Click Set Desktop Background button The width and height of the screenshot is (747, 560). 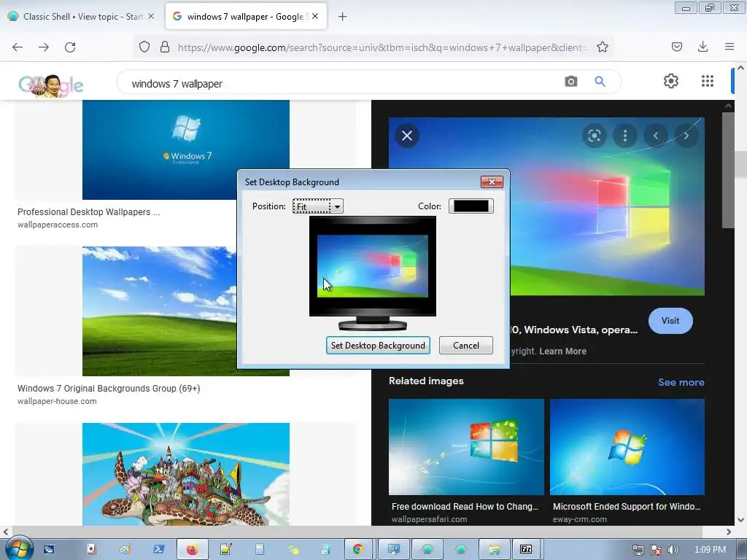pos(379,345)
